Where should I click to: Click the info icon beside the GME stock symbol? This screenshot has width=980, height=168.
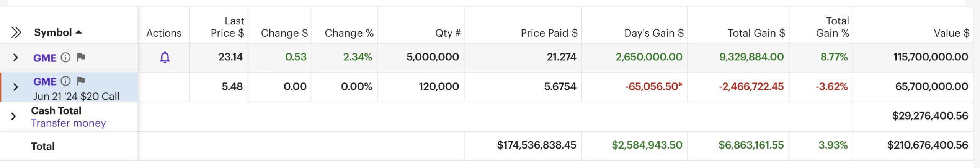66,57
